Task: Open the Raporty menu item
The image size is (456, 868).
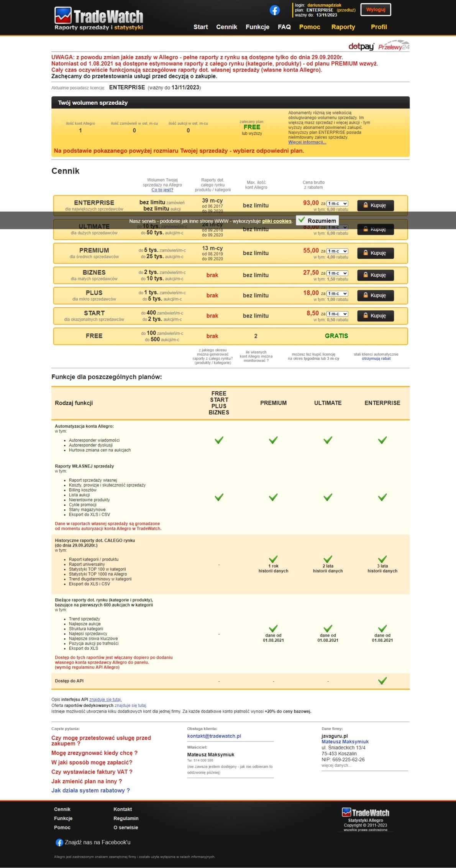Action: tap(343, 27)
